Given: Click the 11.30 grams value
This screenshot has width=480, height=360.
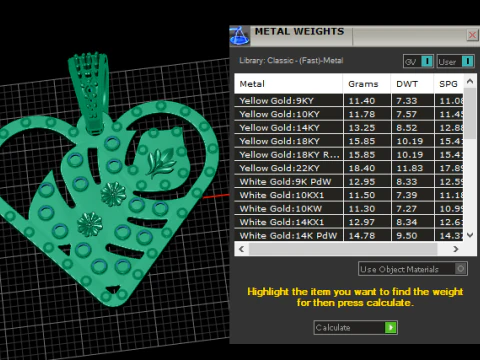Looking at the screenshot, I should (x=362, y=209).
